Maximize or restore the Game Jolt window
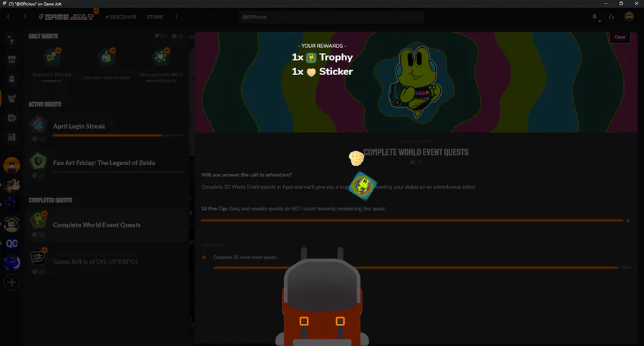644x346 pixels. pos(621,4)
